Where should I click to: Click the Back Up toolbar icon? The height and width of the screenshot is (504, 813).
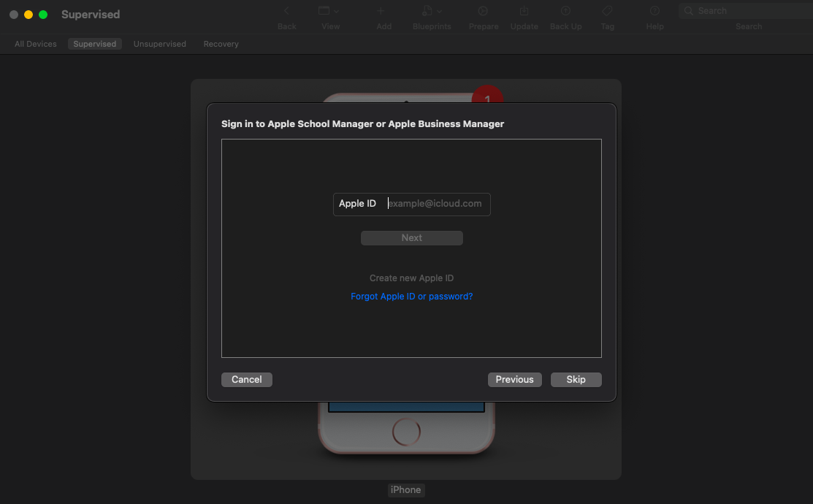[565, 11]
